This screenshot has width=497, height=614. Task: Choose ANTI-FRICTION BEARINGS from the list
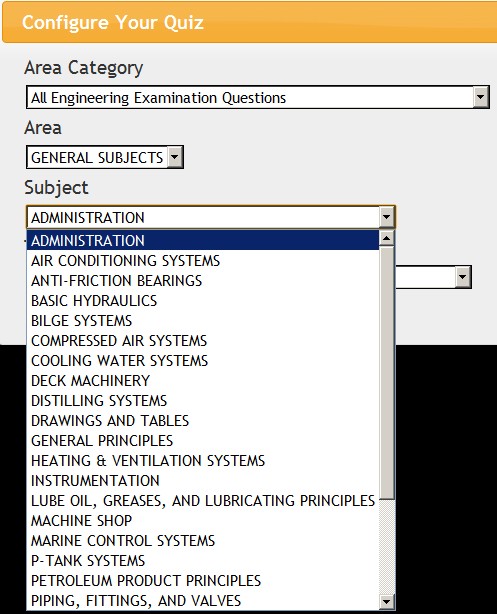[x=202, y=280]
